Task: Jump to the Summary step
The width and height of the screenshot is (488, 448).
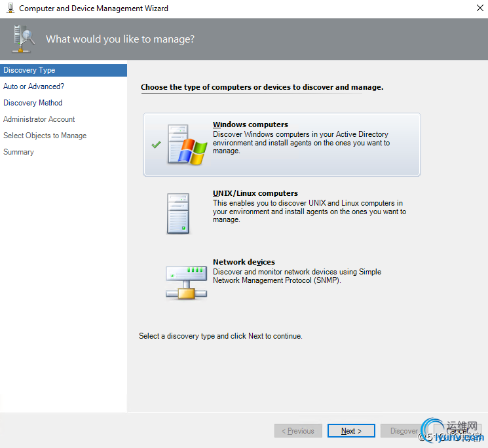Action: [19, 152]
